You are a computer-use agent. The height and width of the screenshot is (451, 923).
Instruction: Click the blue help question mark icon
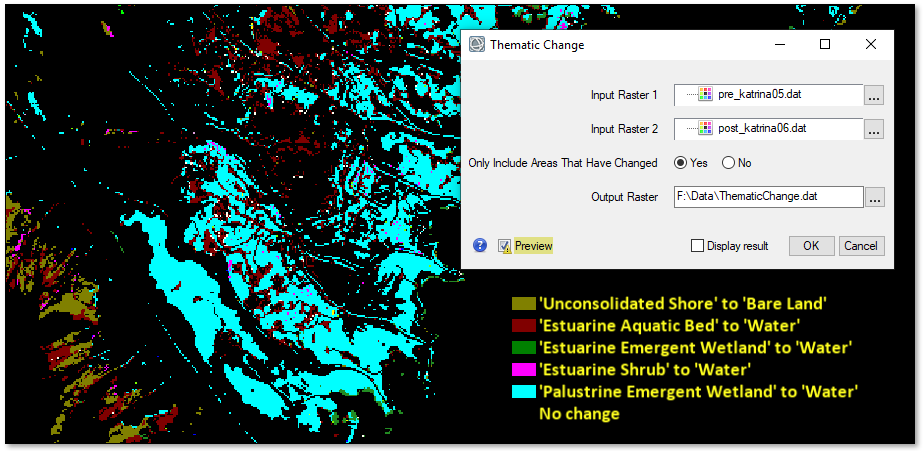480,245
